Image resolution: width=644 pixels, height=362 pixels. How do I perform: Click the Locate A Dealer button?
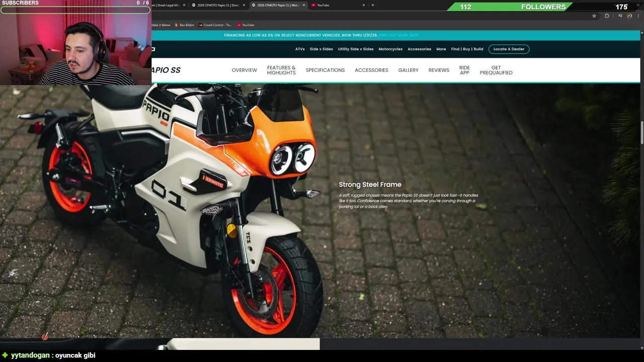pos(509,49)
